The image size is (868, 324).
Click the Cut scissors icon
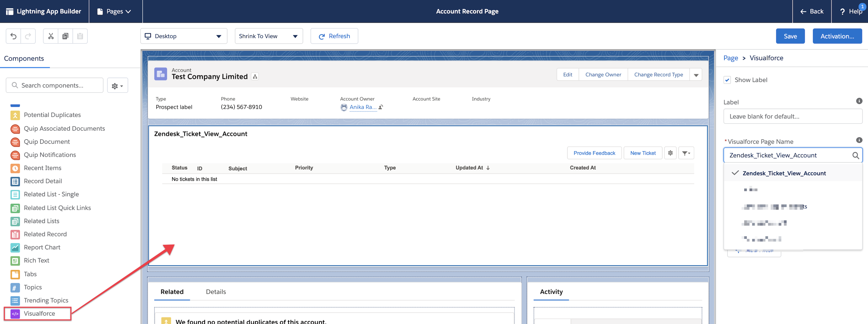coord(51,36)
